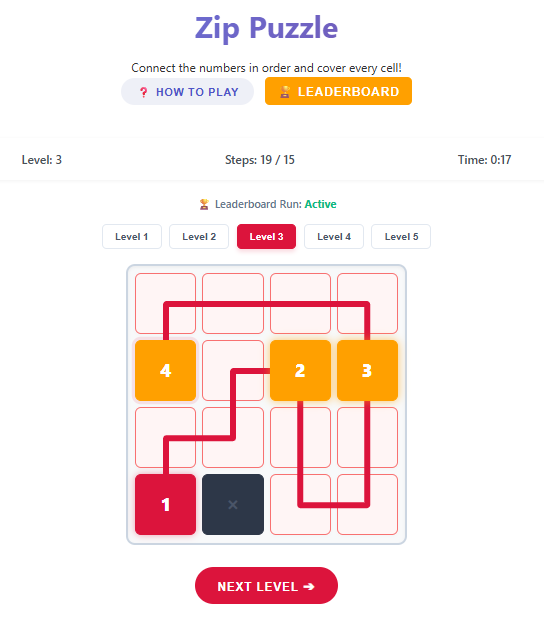Click the red starting cell numbered 1
Screen dimensions: 544x618
point(166,504)
